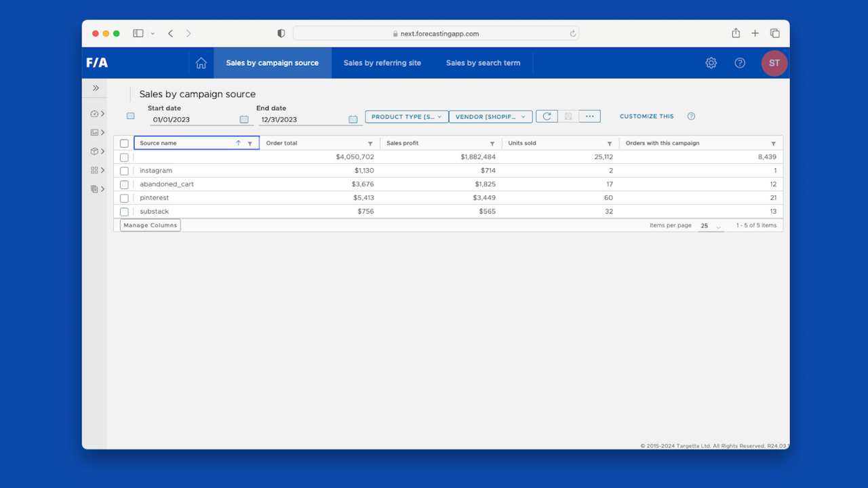Viewport: 868px width, 488px height.
Task: Go to the home page icon
Action: point(201,63)
